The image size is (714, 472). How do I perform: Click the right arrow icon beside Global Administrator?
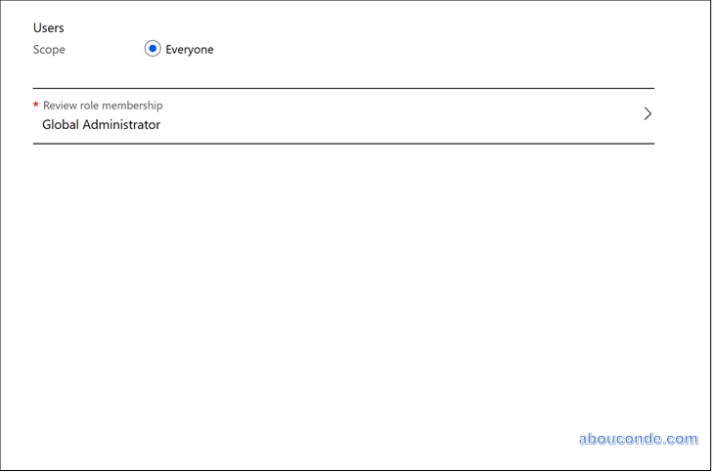(x=647, y=114)
